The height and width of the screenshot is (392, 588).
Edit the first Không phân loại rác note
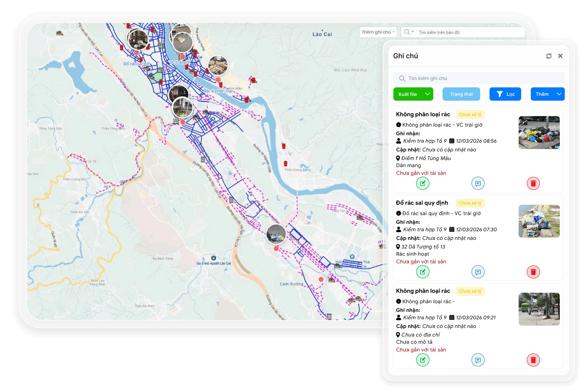coord(423,183)
